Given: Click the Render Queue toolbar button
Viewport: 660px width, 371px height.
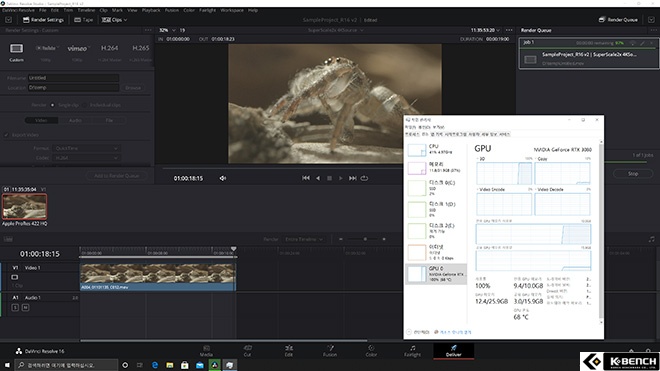Looking at the screenshot, I should 618,20.
